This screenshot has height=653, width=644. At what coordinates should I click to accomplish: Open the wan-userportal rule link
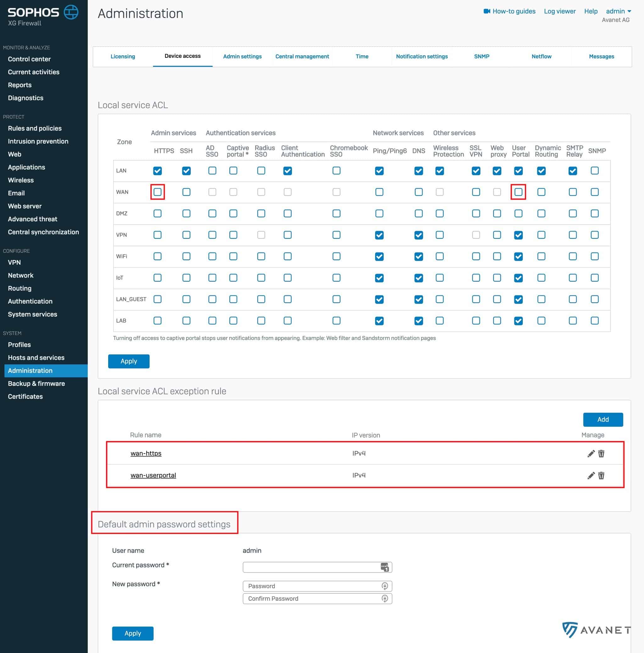click(x=153, y=475)
